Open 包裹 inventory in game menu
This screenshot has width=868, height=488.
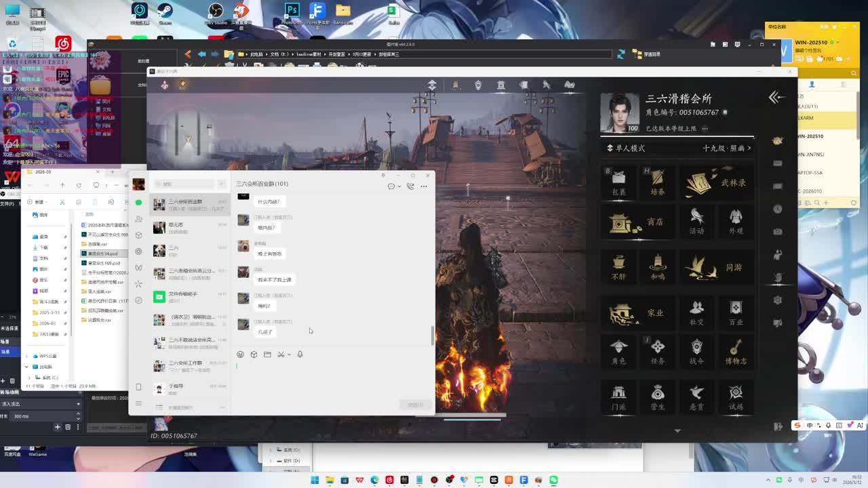coord(618,182)
